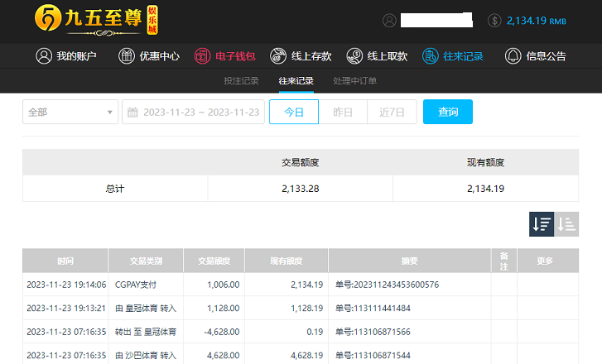
Task: Open 线上存款 menu item
Action: tap(301, 56)
